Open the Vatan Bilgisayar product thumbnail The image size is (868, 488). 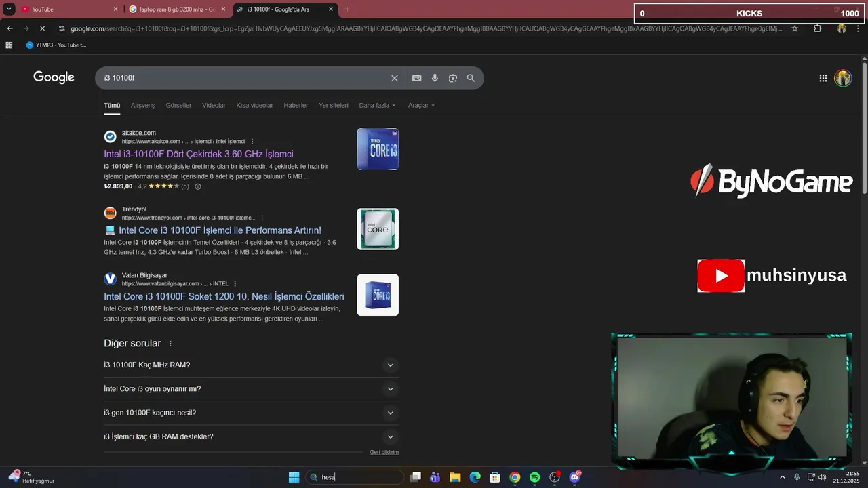click(378, 295)
